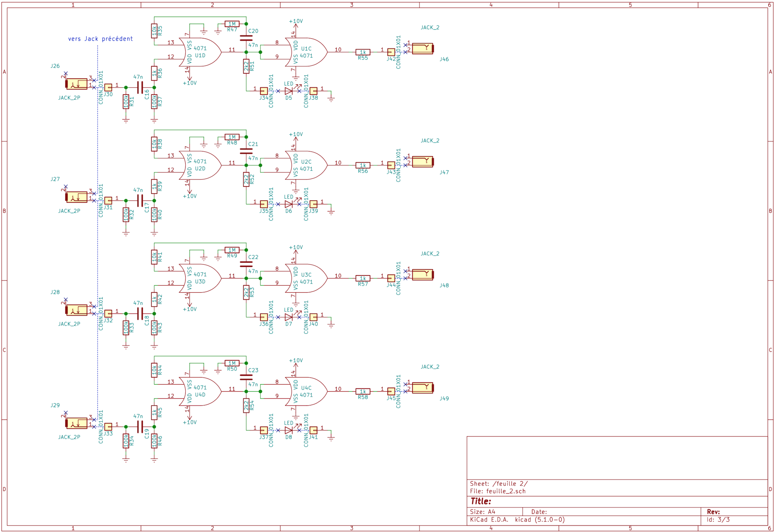Click the 'vers Jack précédent' text note
Image resolution: width=775 pixels, height=532 pixels.
[100, 39]
